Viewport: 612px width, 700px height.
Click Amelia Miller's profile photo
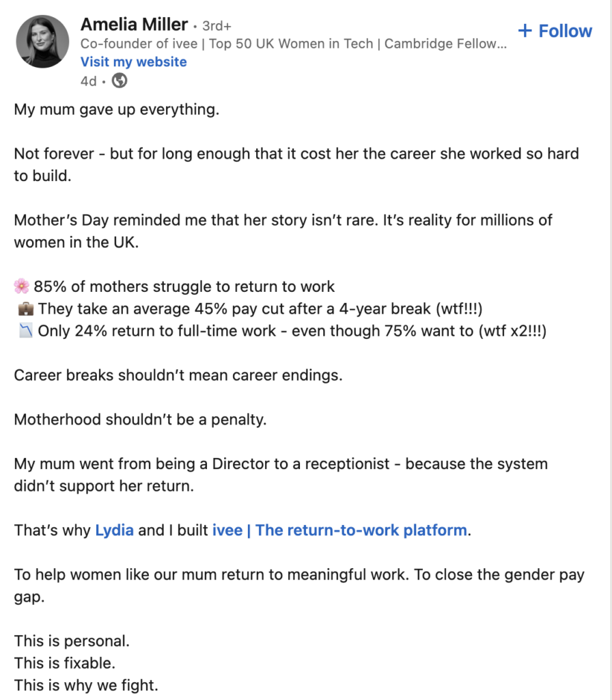[42, 41]
